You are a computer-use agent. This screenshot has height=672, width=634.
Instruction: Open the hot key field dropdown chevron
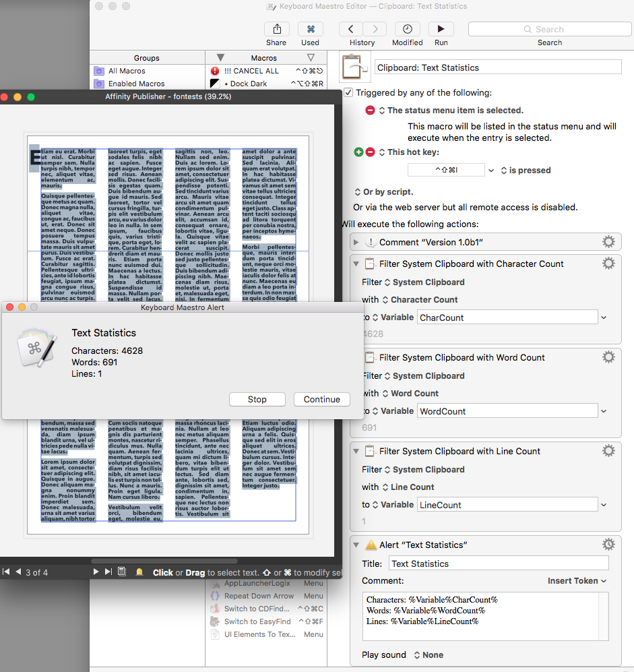click(491, 171)
